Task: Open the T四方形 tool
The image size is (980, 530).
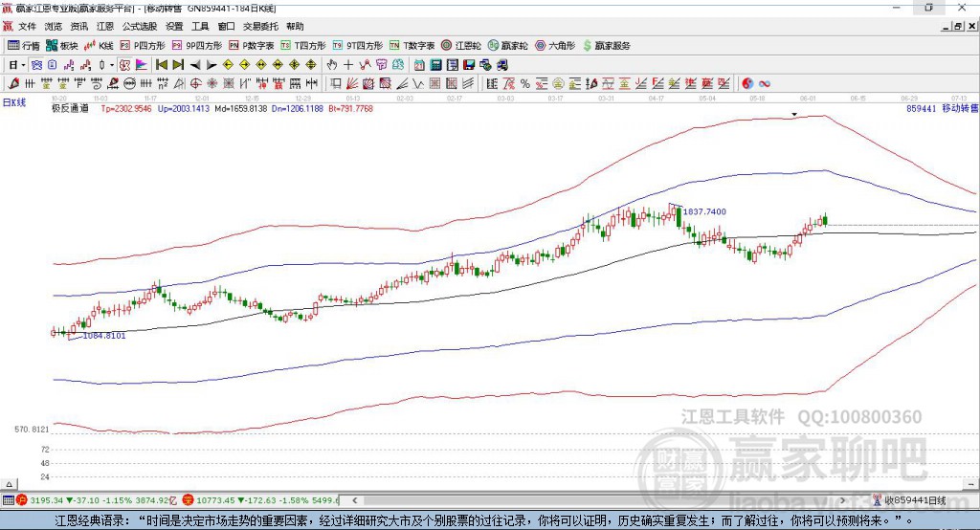Action: (x=303, y=46)
